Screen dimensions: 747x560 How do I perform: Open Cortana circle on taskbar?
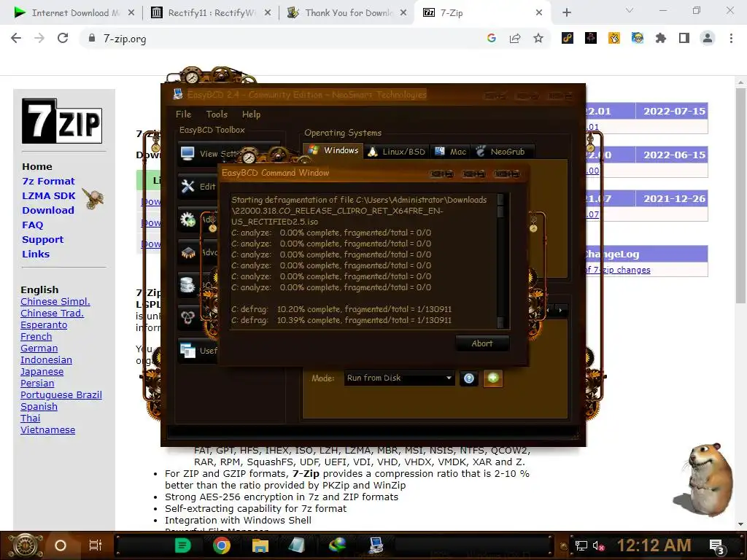(x=61, y=545)
